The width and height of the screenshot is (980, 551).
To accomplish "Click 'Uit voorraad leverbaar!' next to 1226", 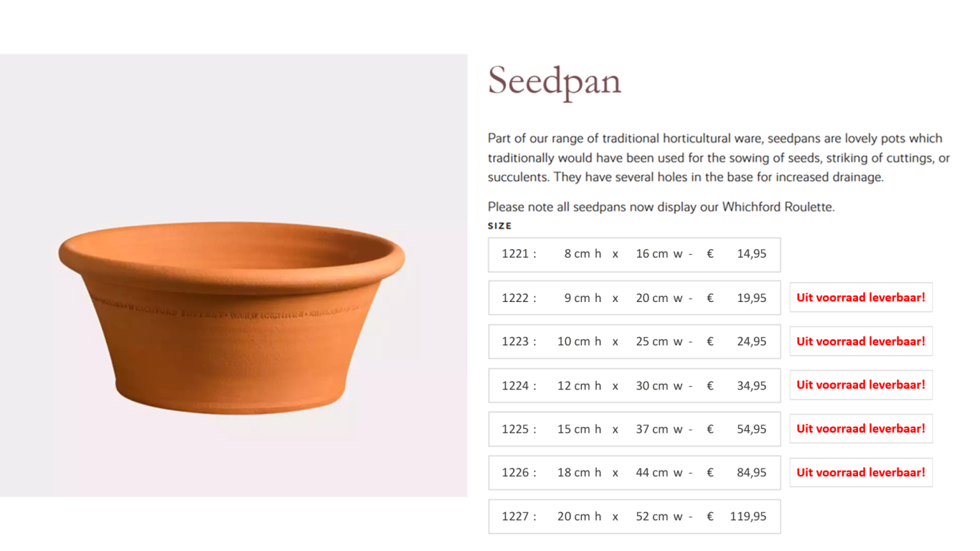I will [x=861, y=472].
